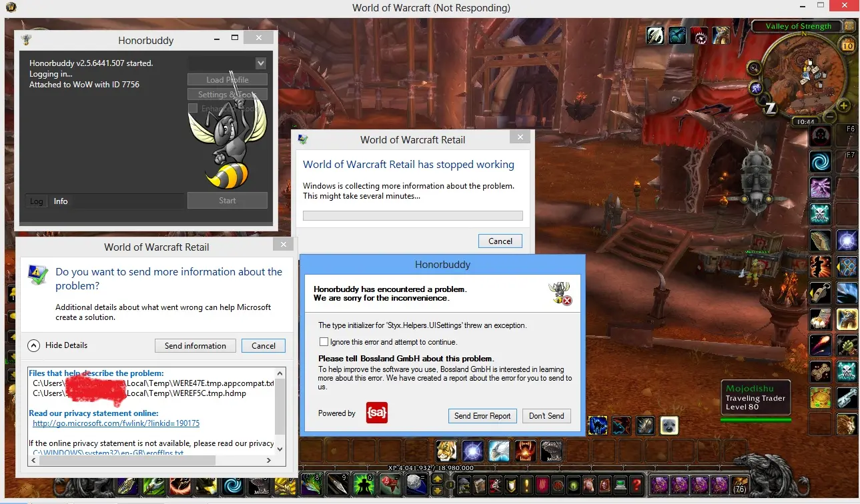Click the white eagle ability icon
The width and height of the screenshot is (860, 504).
[x=499, y=451]
